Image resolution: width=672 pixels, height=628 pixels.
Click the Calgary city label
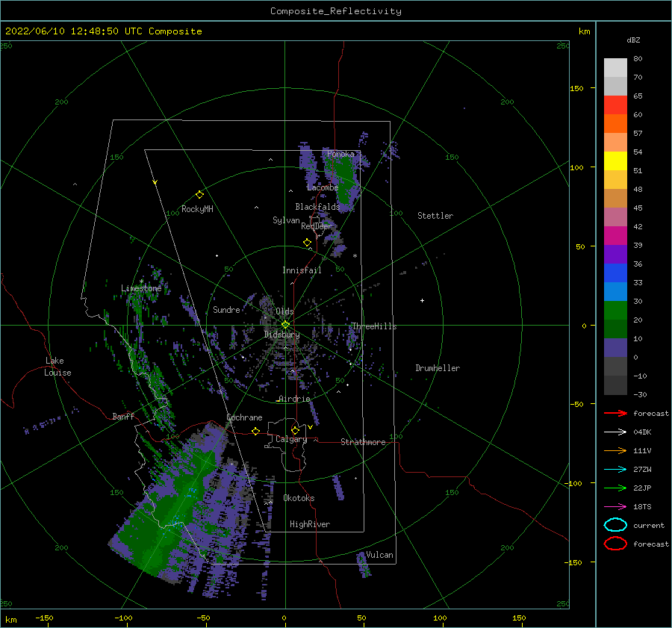tap(291, 439)
